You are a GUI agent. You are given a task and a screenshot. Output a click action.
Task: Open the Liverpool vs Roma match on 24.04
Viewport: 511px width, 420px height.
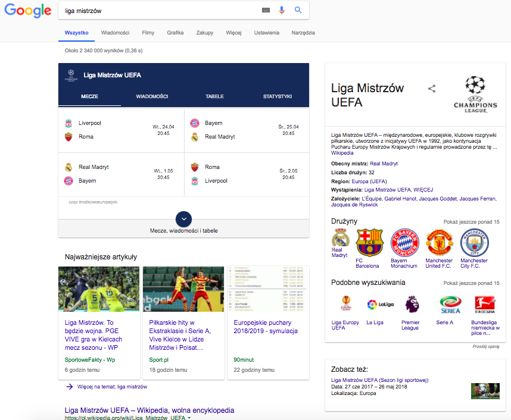(121, 130)
